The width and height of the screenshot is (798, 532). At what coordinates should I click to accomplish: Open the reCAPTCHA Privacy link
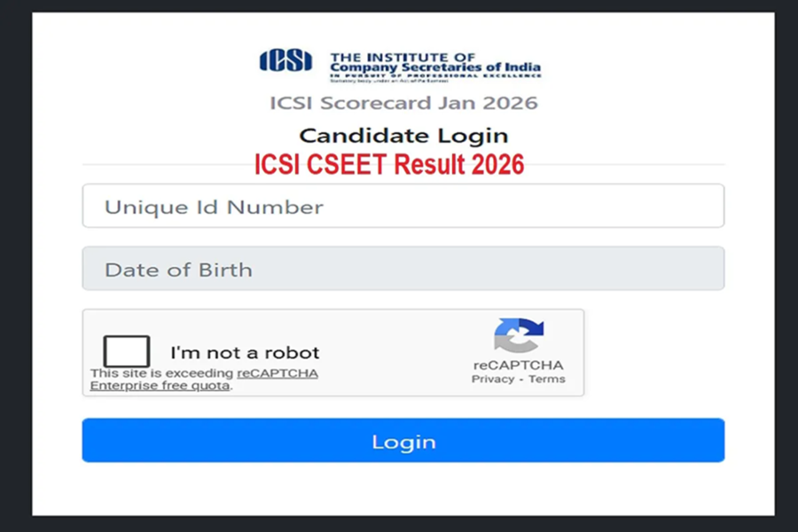492,379
